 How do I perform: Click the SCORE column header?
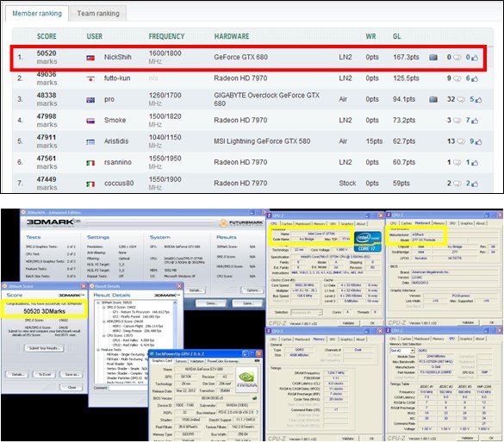tap(47, 36)
